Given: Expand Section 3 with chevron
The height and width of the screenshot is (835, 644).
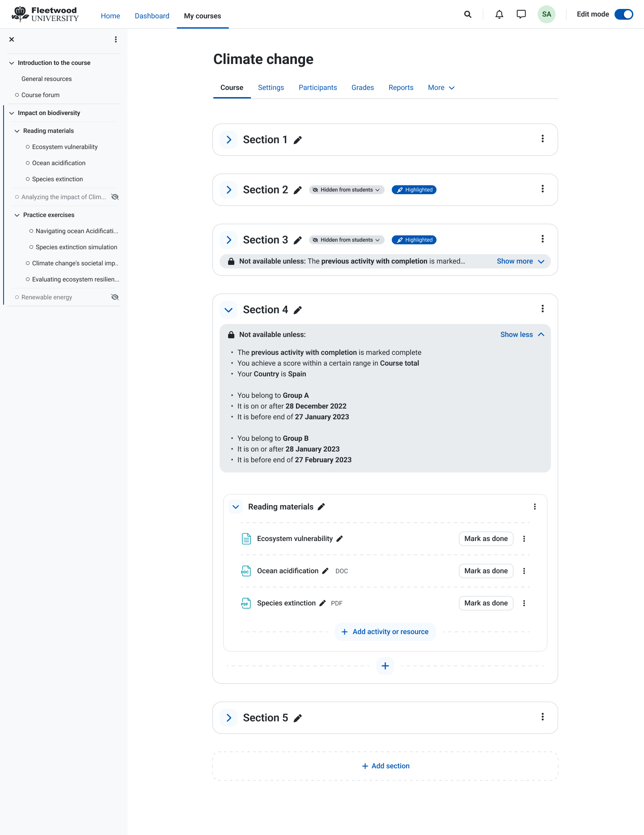Looking at the screenshot, I should pos(229,240).
